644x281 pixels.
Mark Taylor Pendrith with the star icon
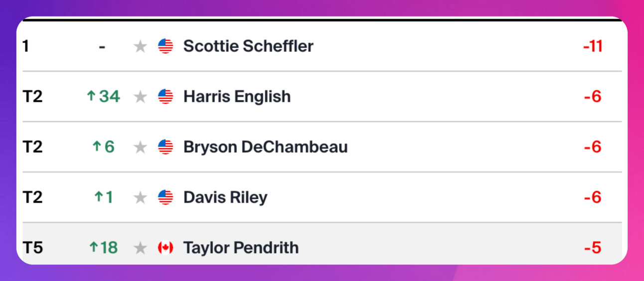(141, 248)
